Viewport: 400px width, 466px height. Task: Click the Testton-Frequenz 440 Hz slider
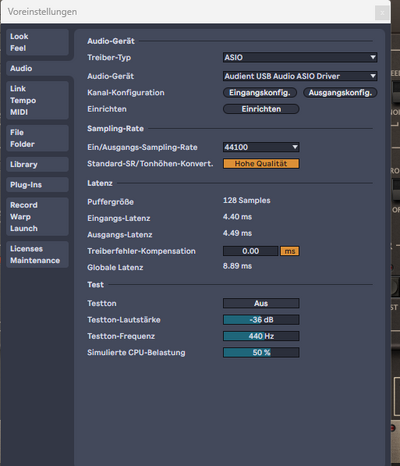261,336
